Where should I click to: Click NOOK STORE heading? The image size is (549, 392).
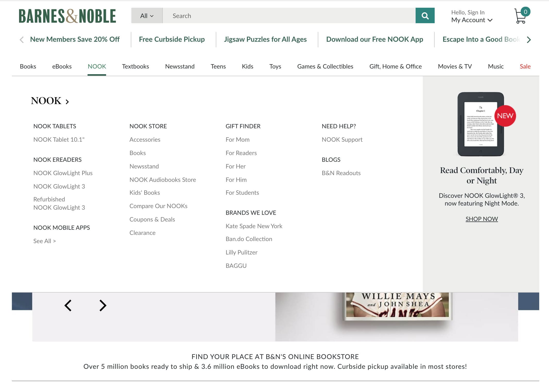click(x=148, y=126)
